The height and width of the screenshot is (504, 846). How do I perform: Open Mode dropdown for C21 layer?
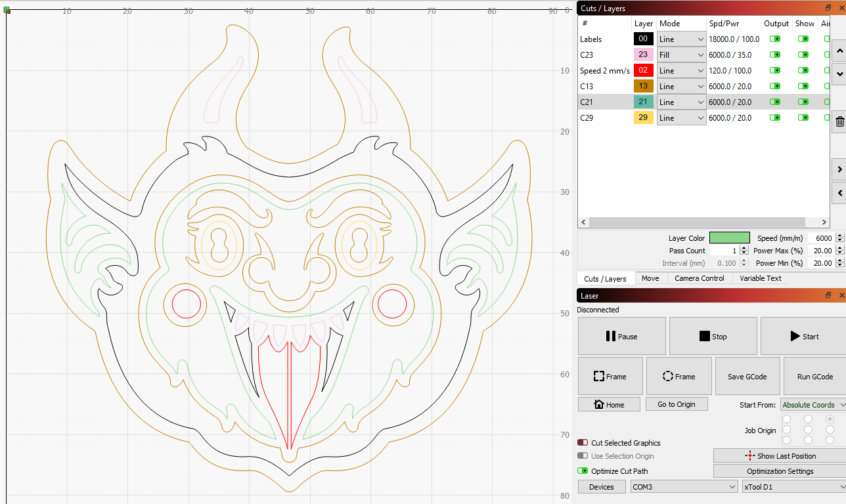tap(681, 102)
